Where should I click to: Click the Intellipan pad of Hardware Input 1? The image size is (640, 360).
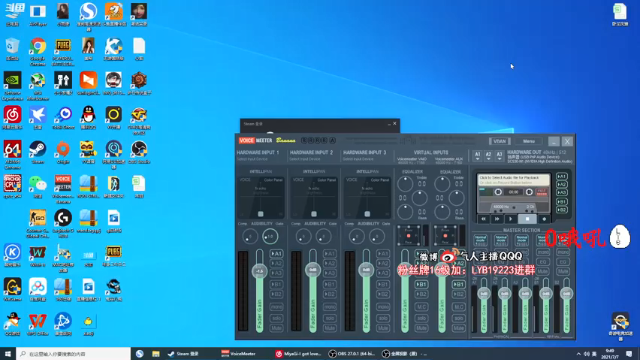(260, 198)
